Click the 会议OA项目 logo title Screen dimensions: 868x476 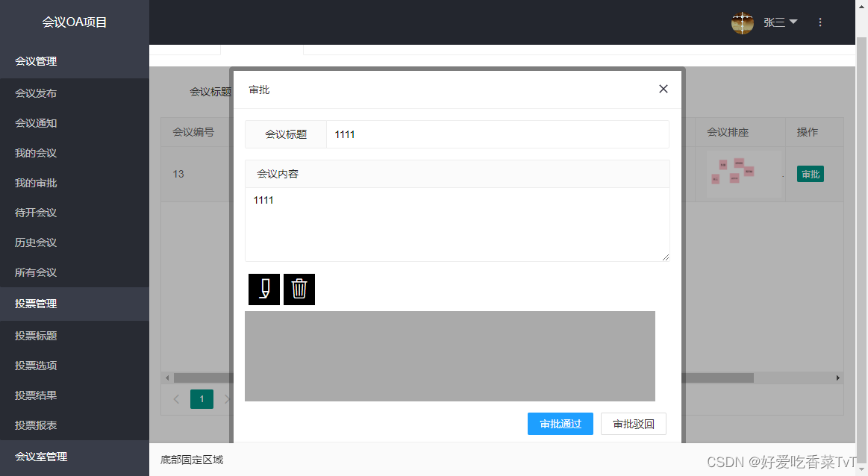coord(75,22)
